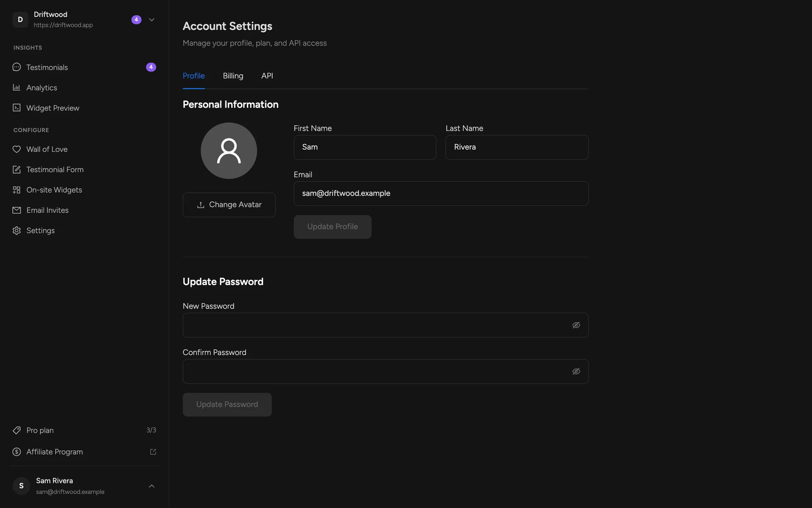Click the Analytics bar chart icon
This screenshot has width=812, height=508.
(x=16, y=88)
